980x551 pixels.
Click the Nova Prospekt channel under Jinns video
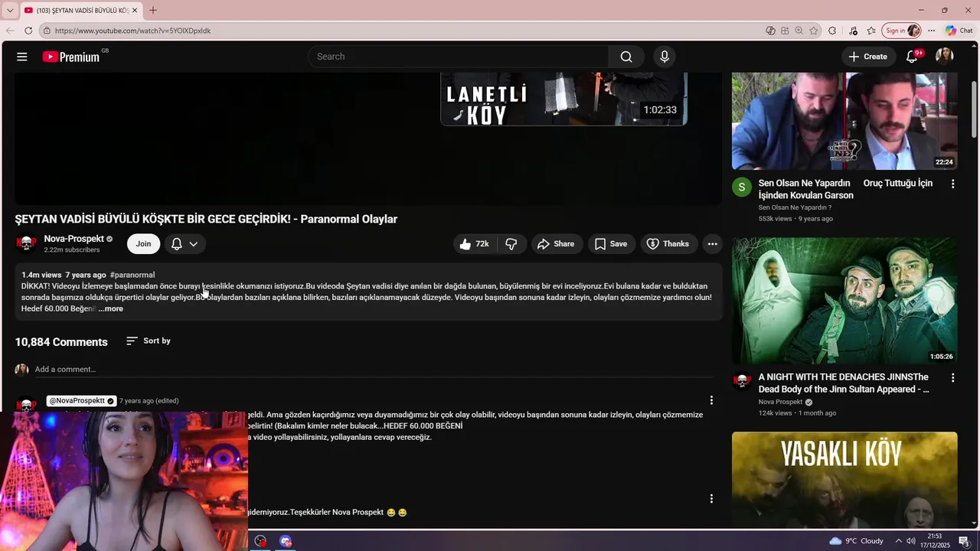[780, 403]
